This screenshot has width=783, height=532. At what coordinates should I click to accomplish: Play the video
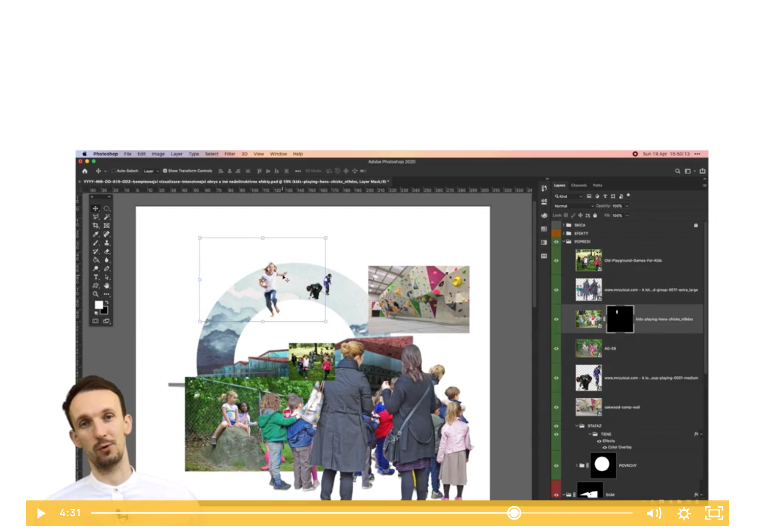41,513
